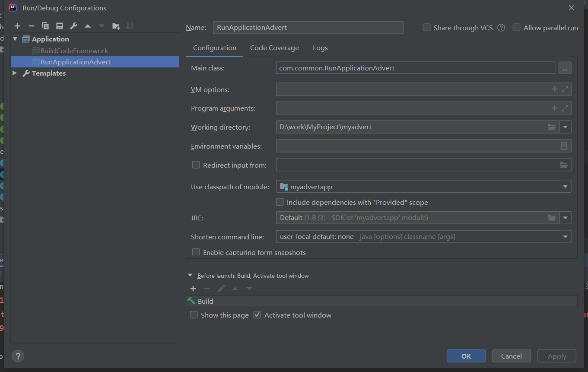The image size is (588, 372).
Task: Edit the Before launch task pencil icon
Action: [x=221, y=289]
